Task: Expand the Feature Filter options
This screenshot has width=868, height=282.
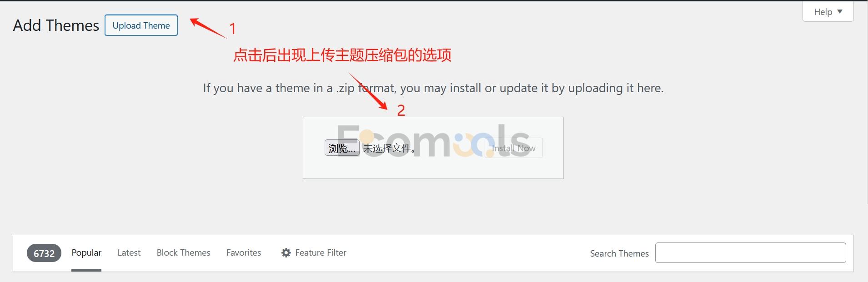Action: 314,253
